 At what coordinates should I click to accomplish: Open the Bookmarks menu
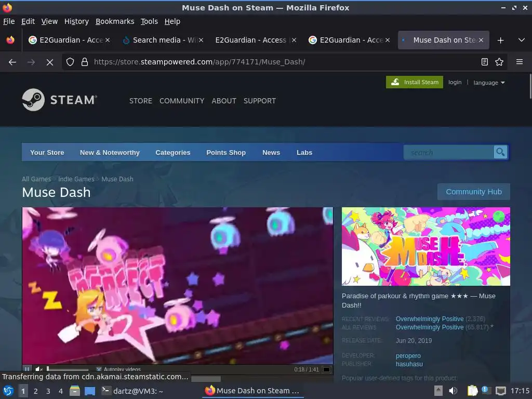(x=115, y=21)
